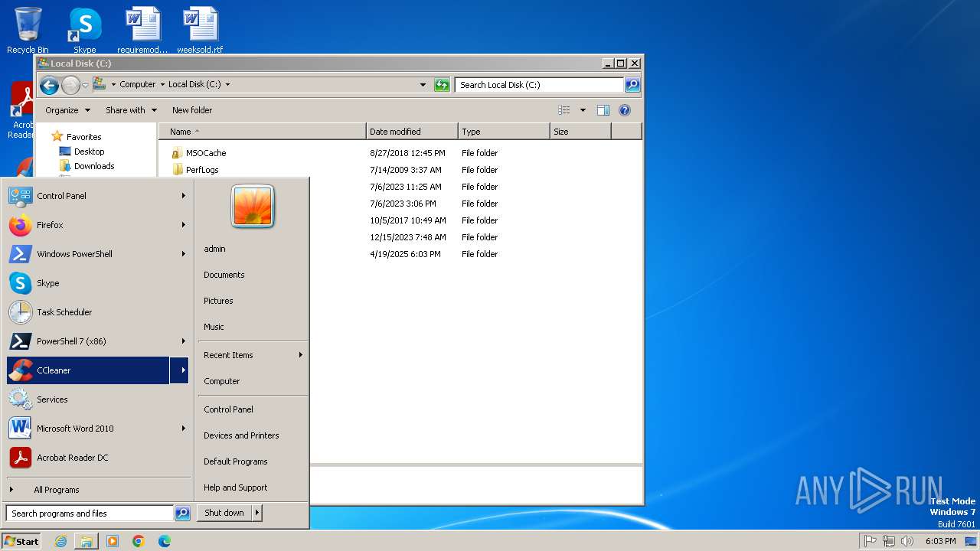The height and width of the screenshot is (551, 980).
Task: Open Task Scheduler from Start menu
Action: tap(98, 312)
